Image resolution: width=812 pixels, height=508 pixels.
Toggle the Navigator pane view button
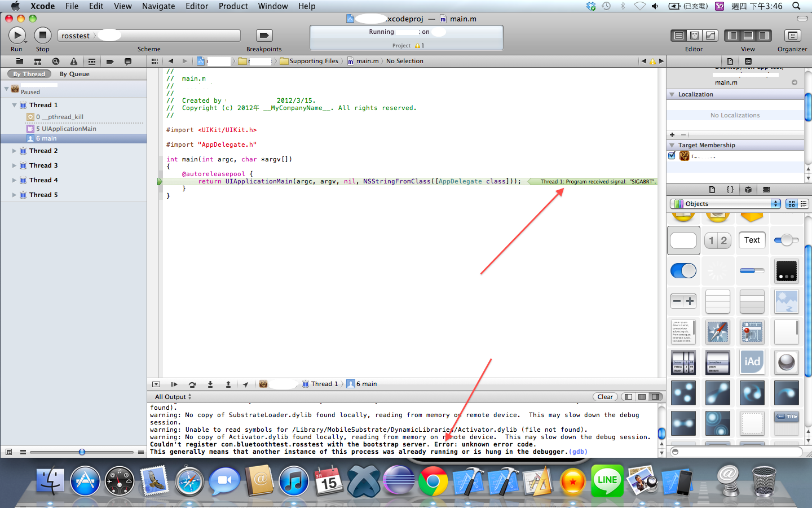[x=732, y=36]
